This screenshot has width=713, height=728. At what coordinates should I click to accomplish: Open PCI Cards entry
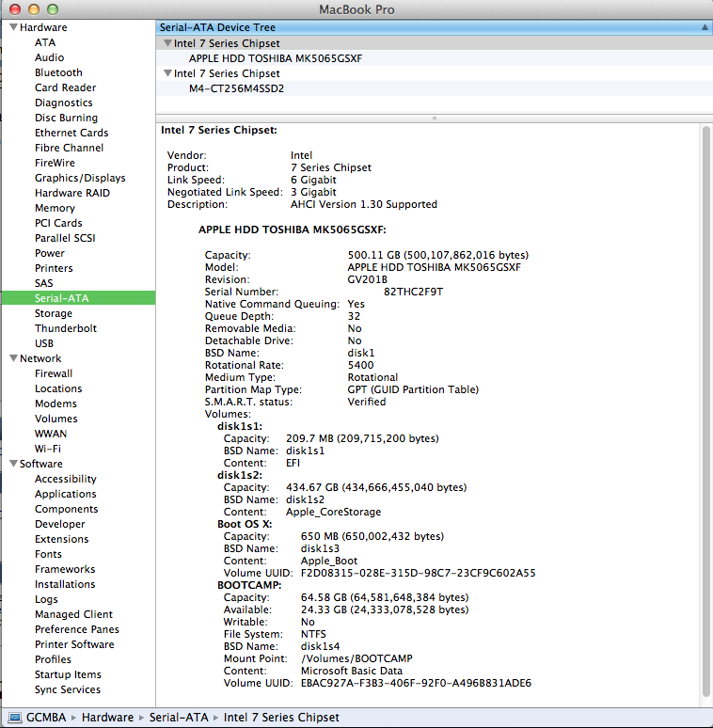click(58, 223)
